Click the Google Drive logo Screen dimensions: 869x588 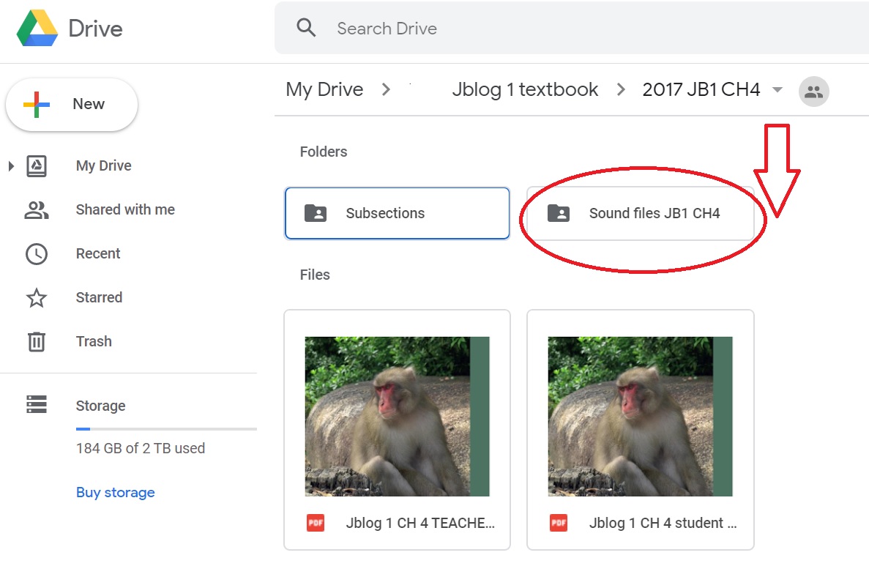coord(37,29)
